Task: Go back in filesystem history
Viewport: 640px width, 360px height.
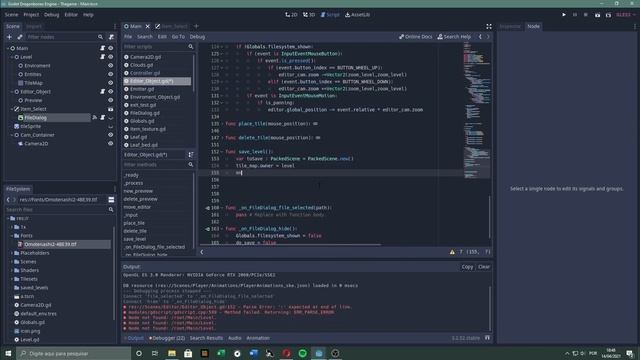Action: 8,200
